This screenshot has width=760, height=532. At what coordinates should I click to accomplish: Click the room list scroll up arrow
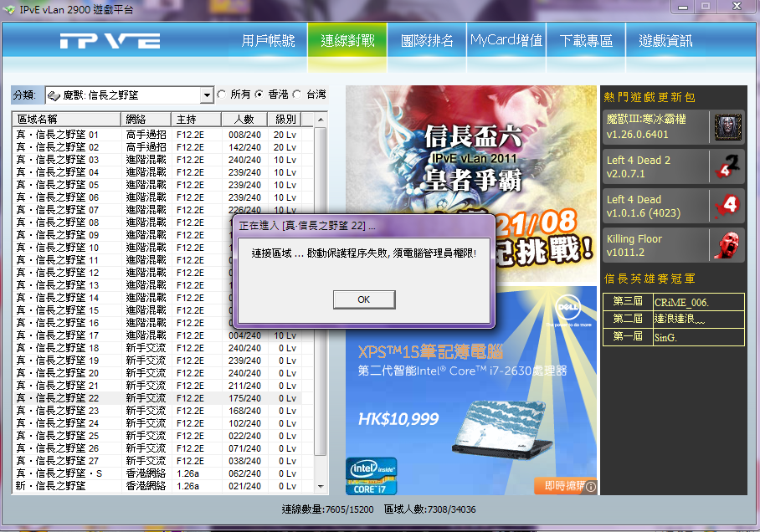[321, 120]
